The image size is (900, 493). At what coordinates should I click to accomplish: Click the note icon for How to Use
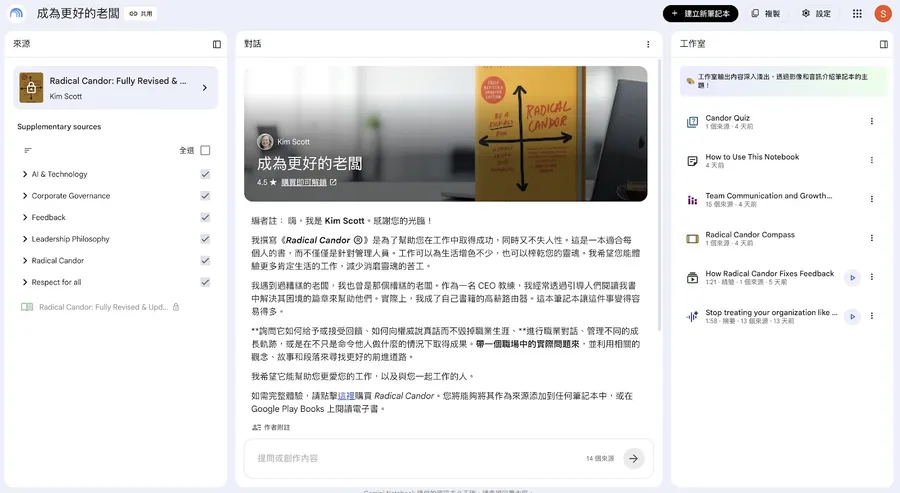point(692,161)
